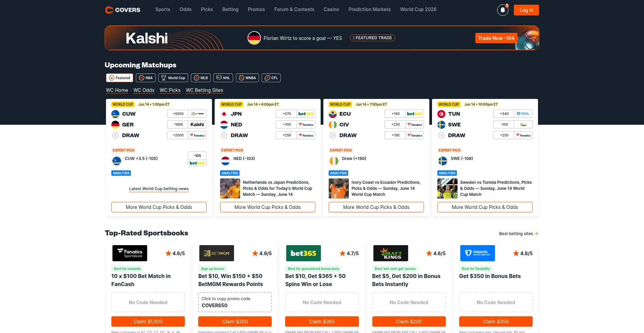The image size is (644, 333).
Task: Click the Ecuador flag next to ECU
Action: 333,114
